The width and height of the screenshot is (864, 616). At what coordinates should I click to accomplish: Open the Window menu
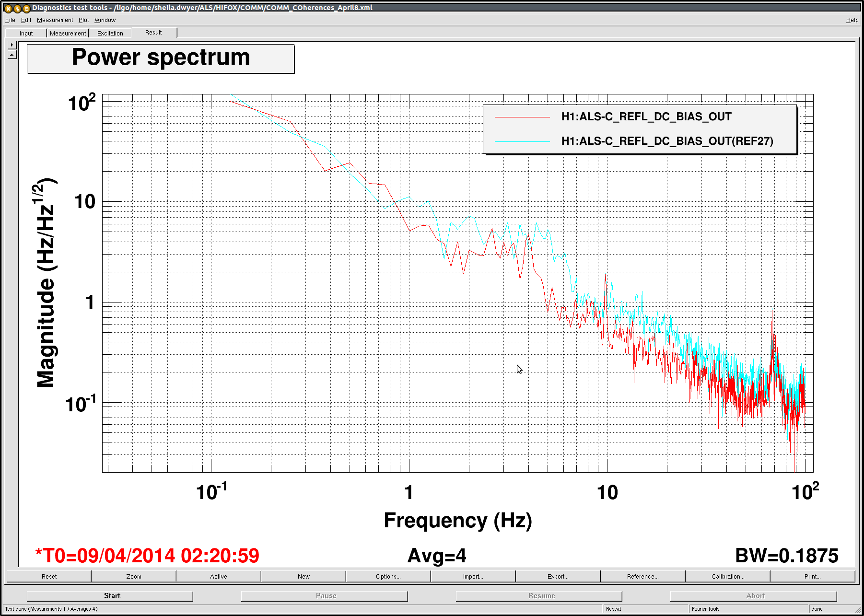coord(105,20)
